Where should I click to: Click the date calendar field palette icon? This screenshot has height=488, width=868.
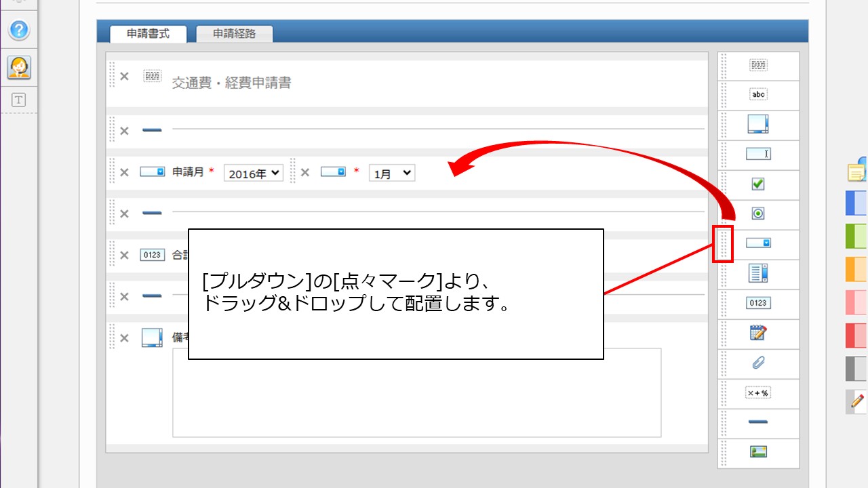click(758, 333)
